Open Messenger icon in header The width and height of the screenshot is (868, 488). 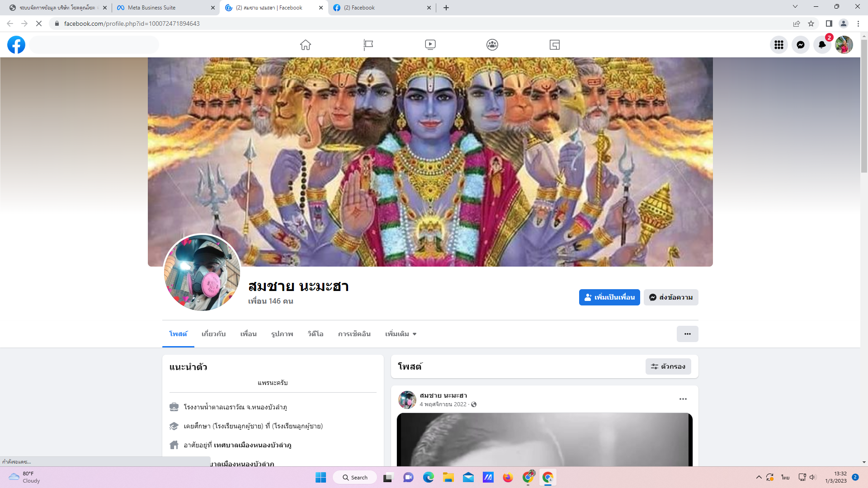coord(800,45)
